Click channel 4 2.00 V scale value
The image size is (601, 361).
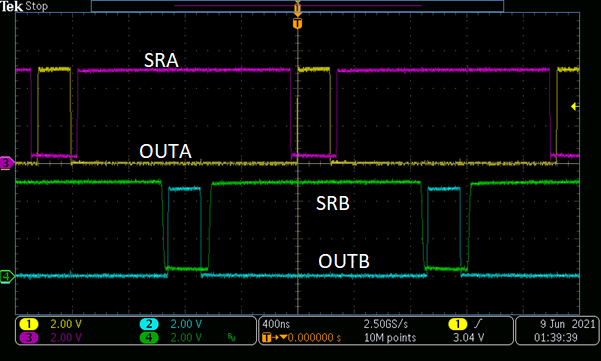[186, 338]
